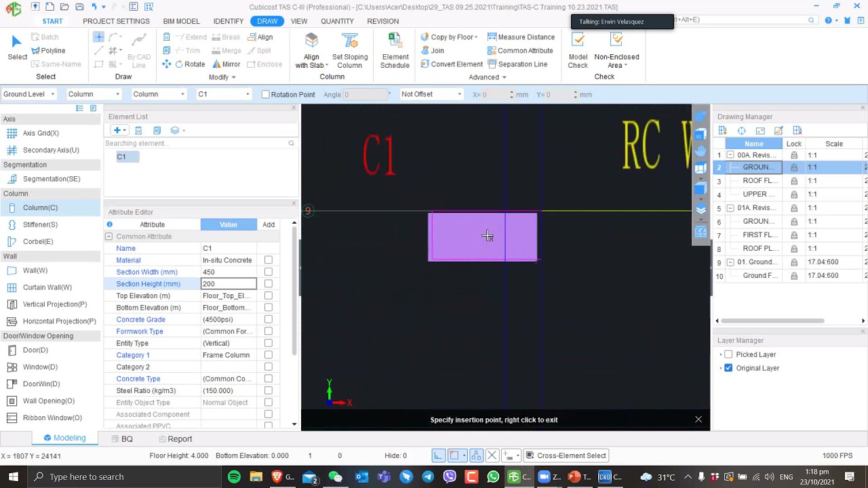Run Model Check
868x488 pixels.
(578, 52)
